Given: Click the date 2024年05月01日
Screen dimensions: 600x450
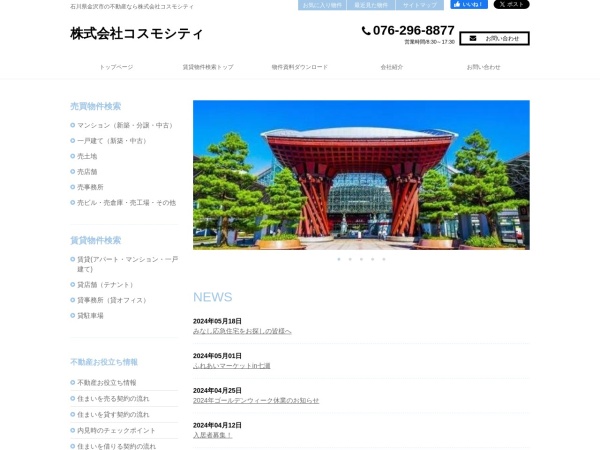Looking at the screenshot, I should point(217,356).
